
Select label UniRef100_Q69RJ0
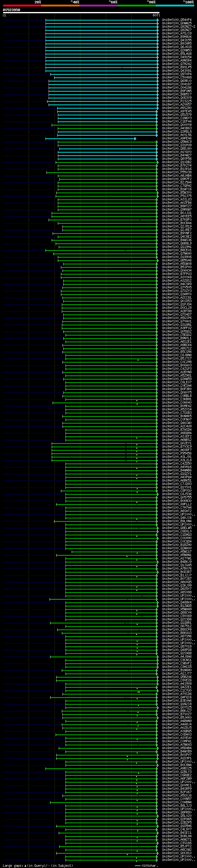tap(177, 81)
